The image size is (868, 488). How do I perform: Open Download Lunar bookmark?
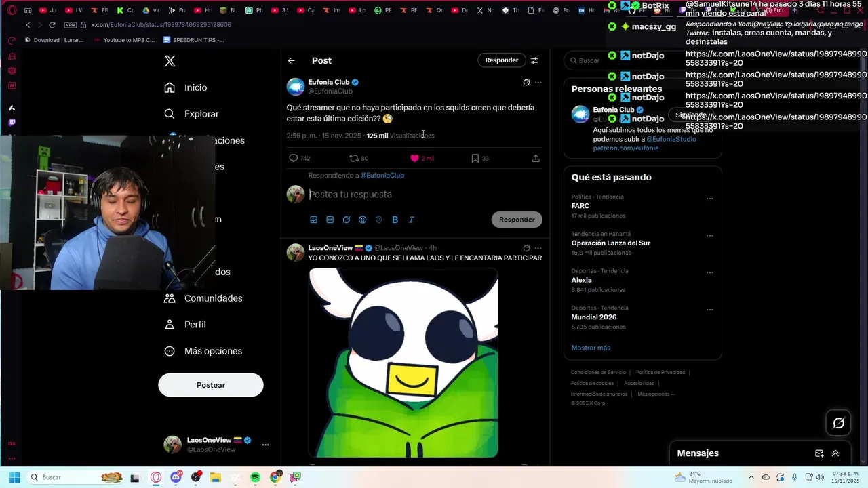pos(54,40)
